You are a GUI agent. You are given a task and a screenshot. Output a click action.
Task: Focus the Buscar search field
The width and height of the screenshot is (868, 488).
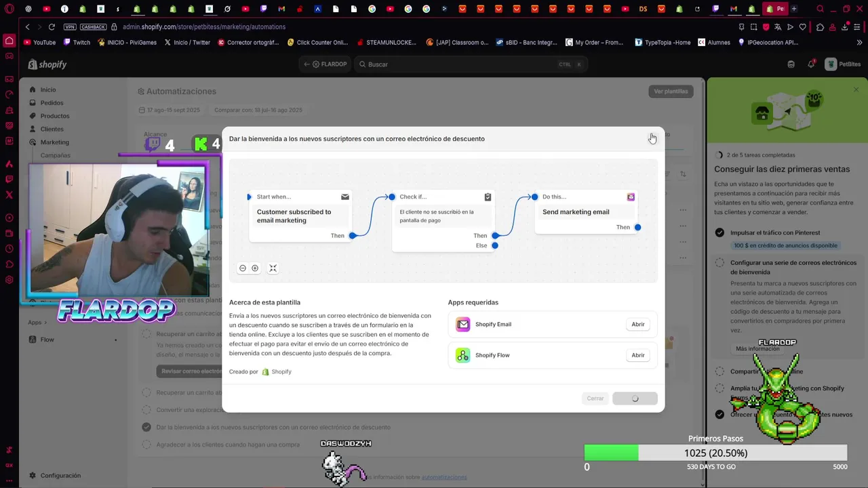(x=469, y=64)
